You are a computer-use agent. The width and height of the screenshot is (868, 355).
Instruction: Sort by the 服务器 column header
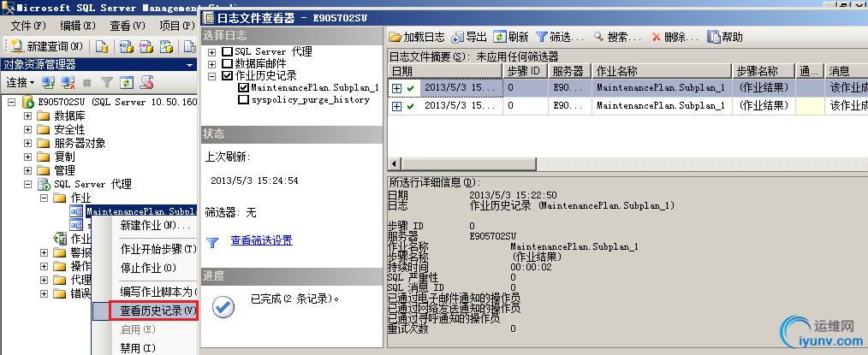pyautogui.click(x=570, y=71)
